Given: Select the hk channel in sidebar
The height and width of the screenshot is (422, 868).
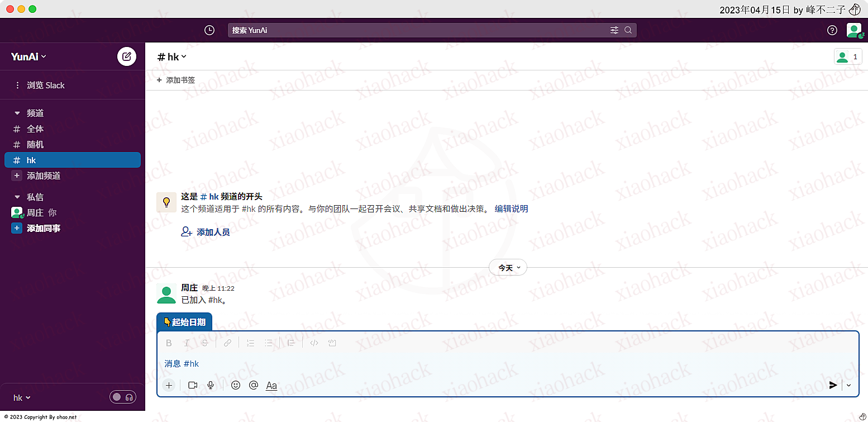Looking at the screenshot, I should point(73,160).
